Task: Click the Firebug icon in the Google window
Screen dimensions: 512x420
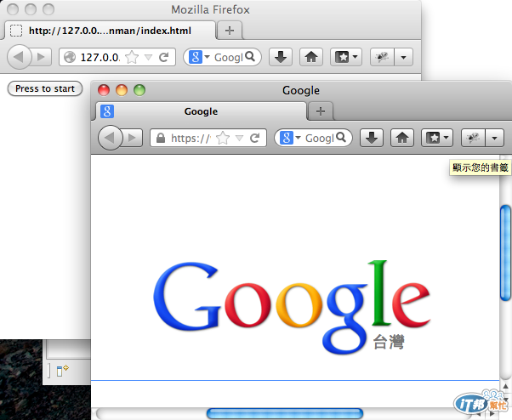Action: pyautogui.click(x=473, y=138)
